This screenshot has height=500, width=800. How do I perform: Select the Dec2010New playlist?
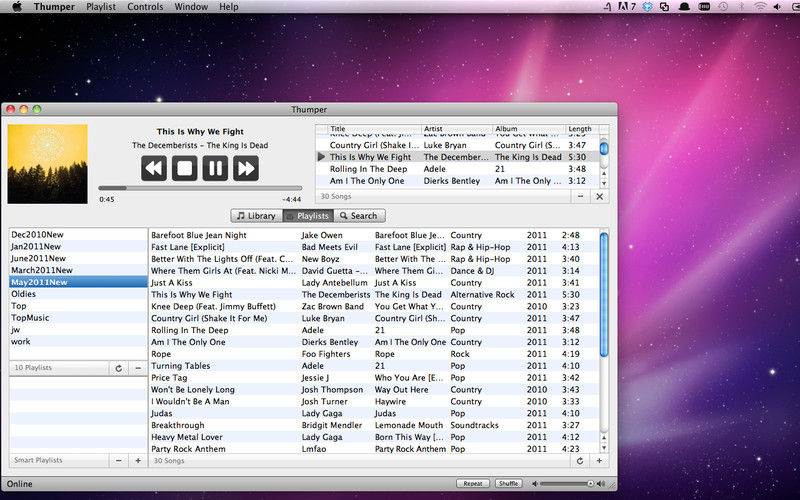78,235
